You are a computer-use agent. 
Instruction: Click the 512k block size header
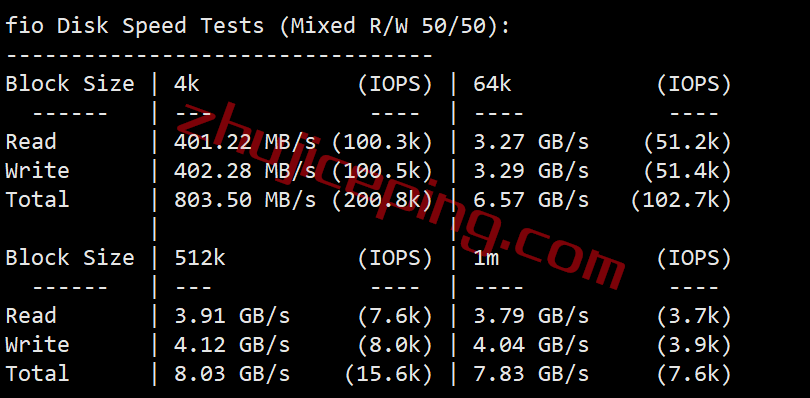click(199, 257)
